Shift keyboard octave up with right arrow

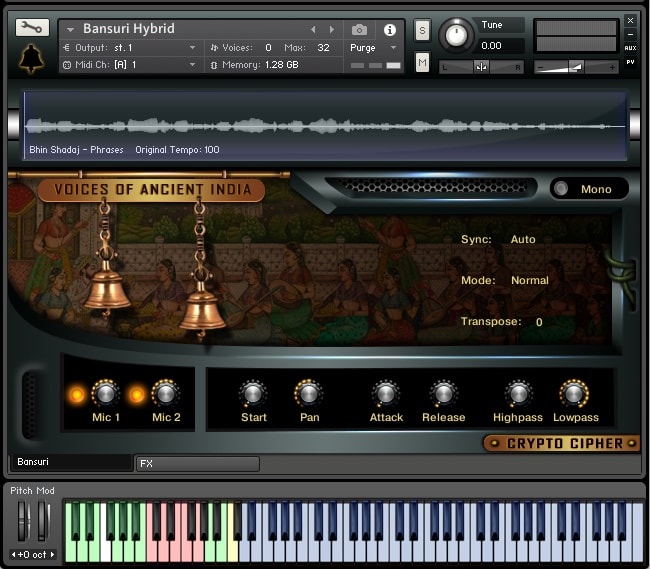tap(52, 554)
